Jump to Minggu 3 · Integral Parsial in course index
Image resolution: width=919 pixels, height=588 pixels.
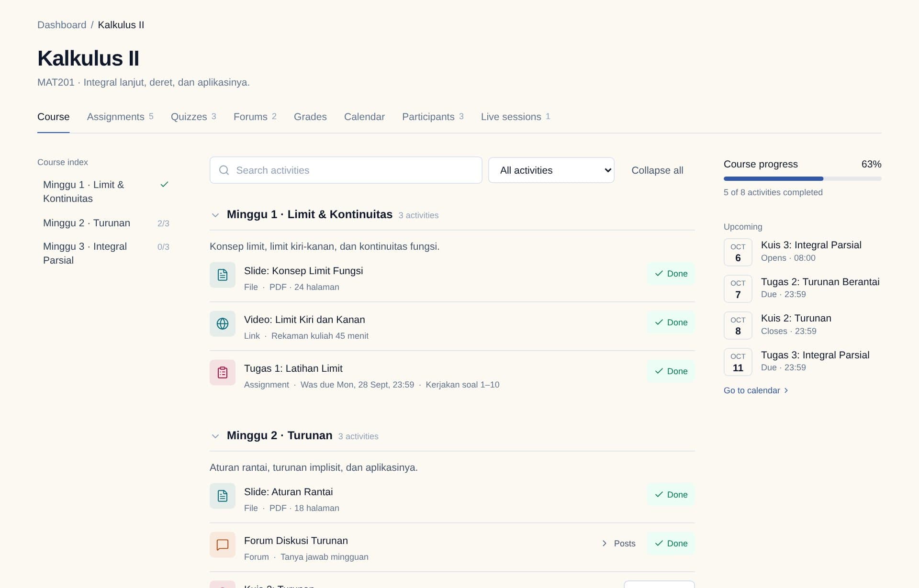click(x=106, y=254)
